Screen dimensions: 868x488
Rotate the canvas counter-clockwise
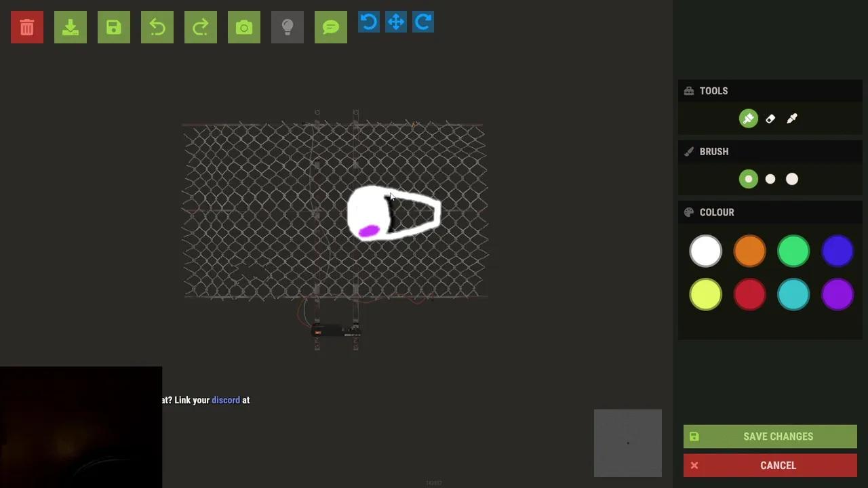point(369,22)
